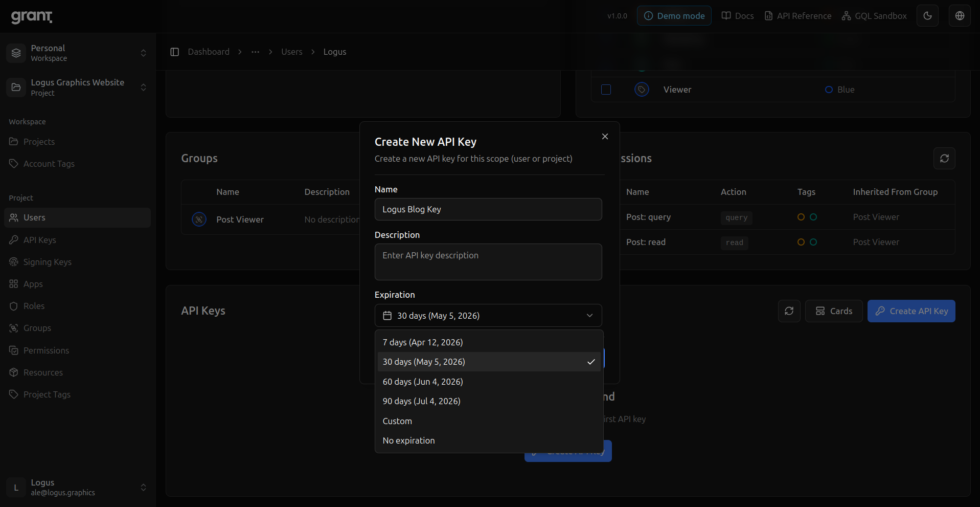Click the L user avatar
The height and width of the screenshot is (507, 980).
(x=16, y=488)
